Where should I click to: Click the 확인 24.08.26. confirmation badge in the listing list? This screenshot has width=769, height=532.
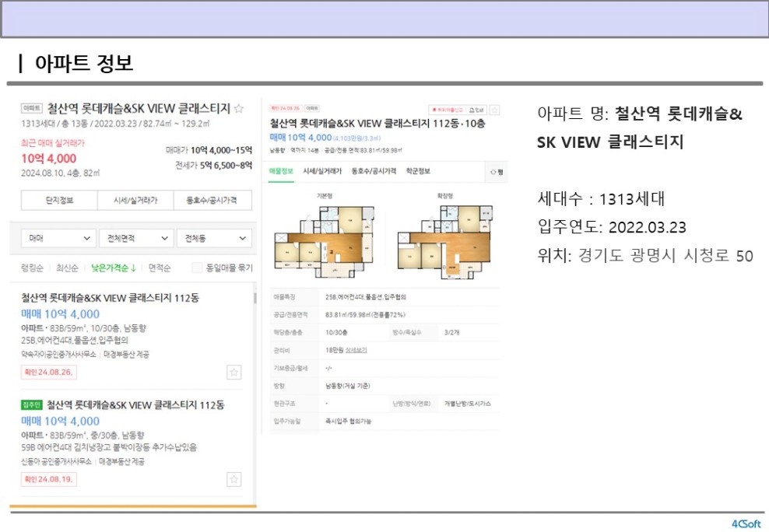click(48, 373)
